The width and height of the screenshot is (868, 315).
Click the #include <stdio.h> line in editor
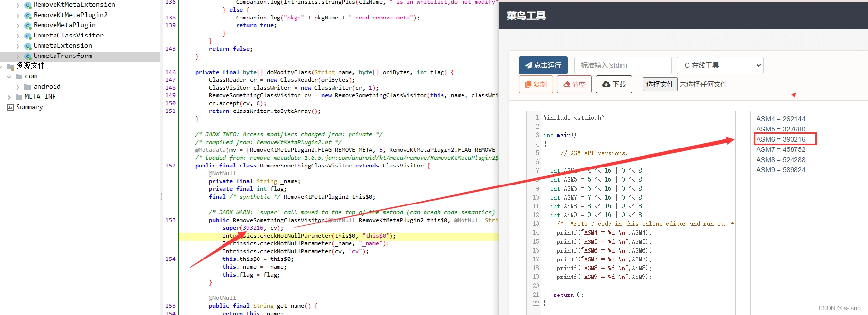[573, 118]
